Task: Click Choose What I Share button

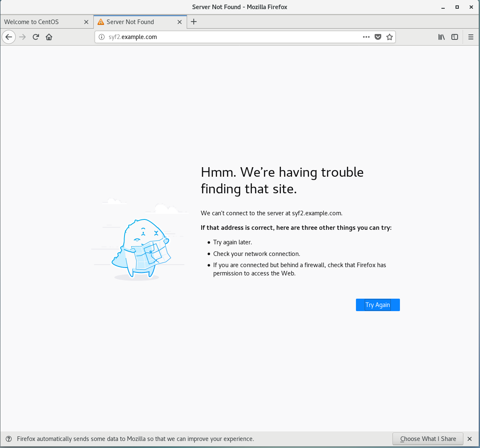Action: pyautogui.click(x=428, y=439)
